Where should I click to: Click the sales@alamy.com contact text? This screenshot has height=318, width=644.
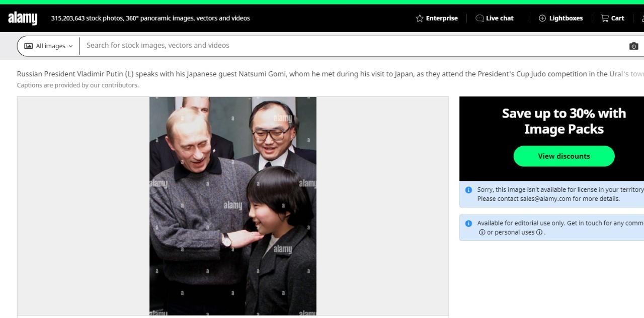point(545,199)
